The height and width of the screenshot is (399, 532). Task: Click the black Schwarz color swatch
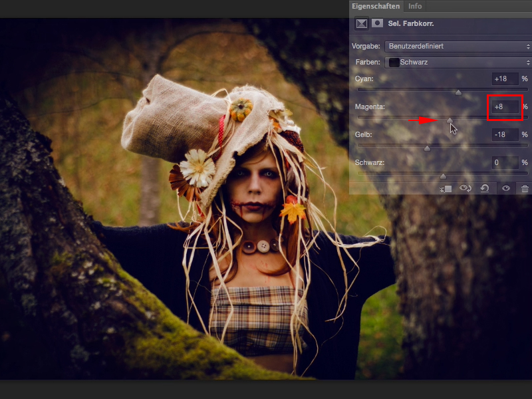pyautogui.click(x=394, y=63)
